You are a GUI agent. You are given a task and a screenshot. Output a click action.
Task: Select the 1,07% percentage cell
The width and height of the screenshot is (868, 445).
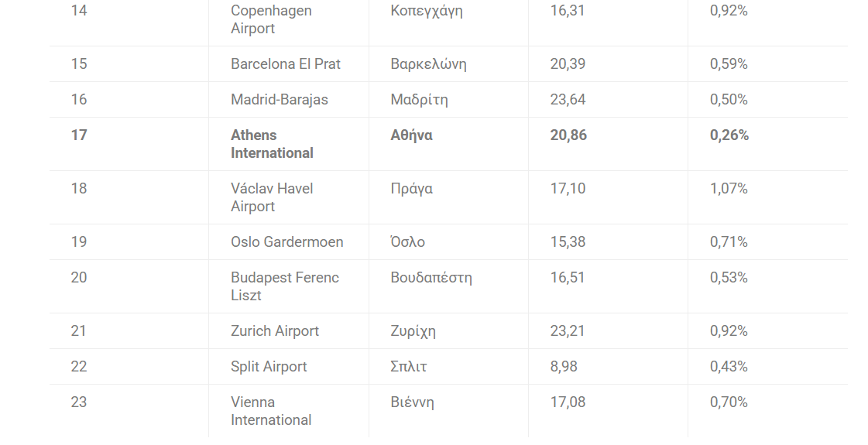tap(729, 189)
